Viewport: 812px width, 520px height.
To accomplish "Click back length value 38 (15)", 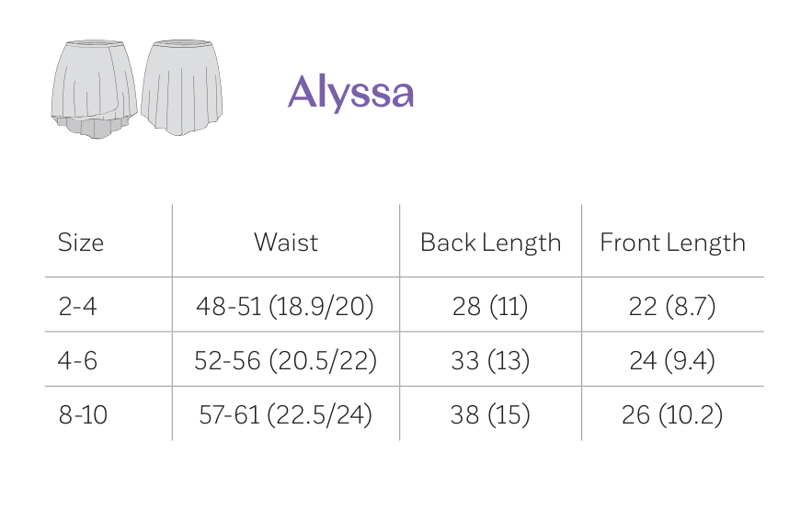I will [490, 414].
